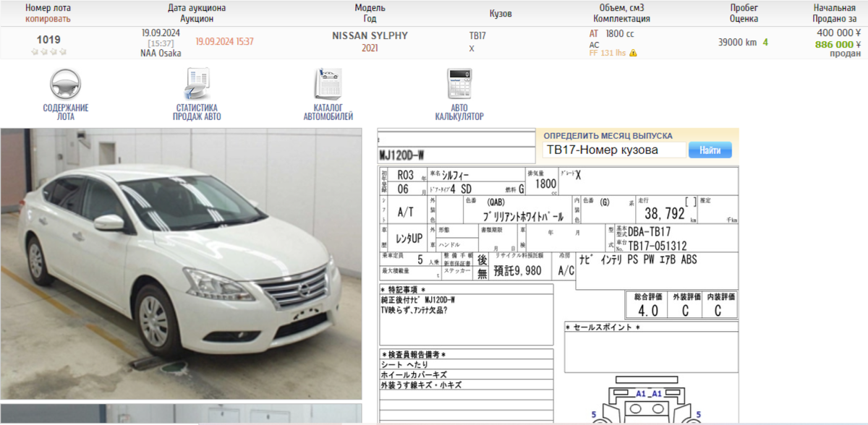
Task: Click the Найти button
Action: [710, 150]
